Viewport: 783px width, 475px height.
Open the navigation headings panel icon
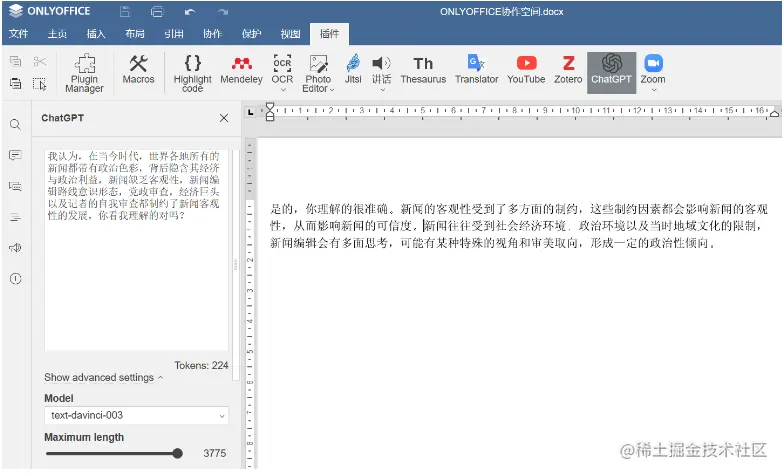(15, 217)
